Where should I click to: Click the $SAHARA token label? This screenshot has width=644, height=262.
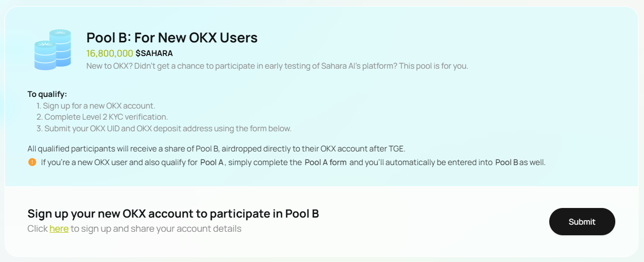click(154, 53)
